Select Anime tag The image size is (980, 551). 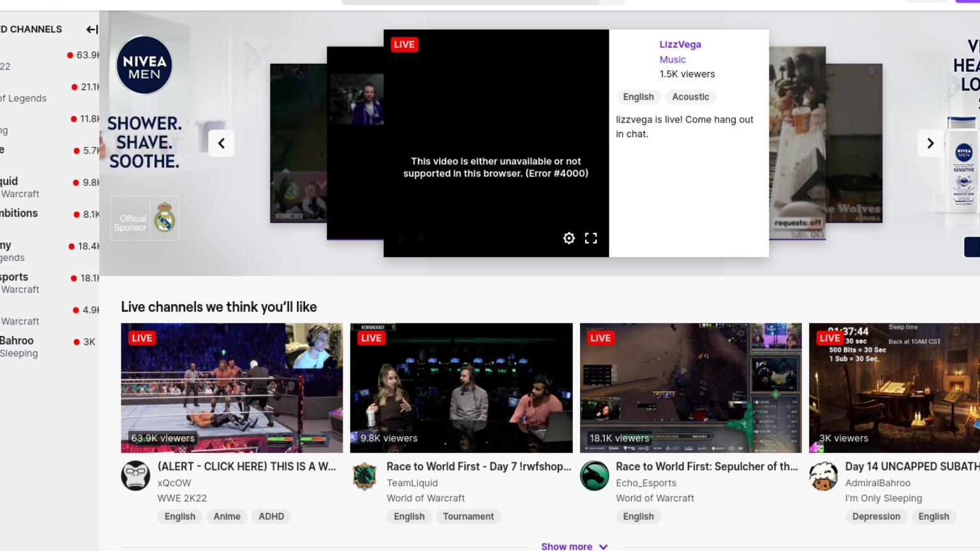227,517
